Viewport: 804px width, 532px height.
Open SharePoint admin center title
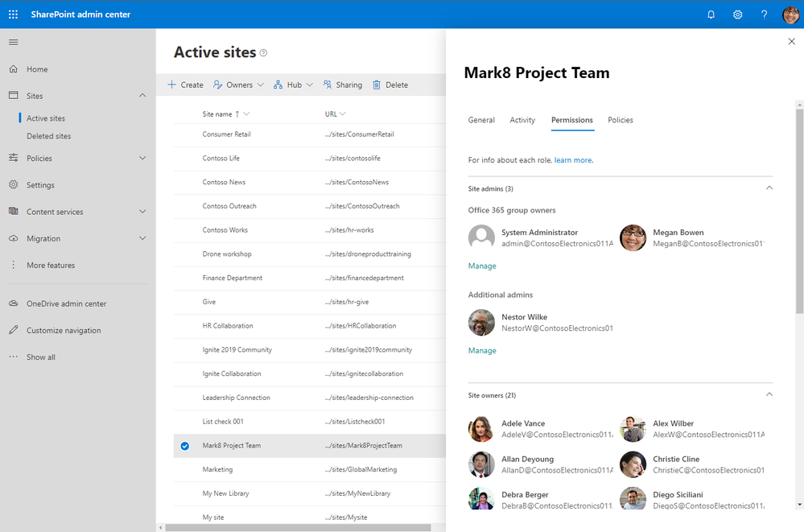tap(80, 14)
